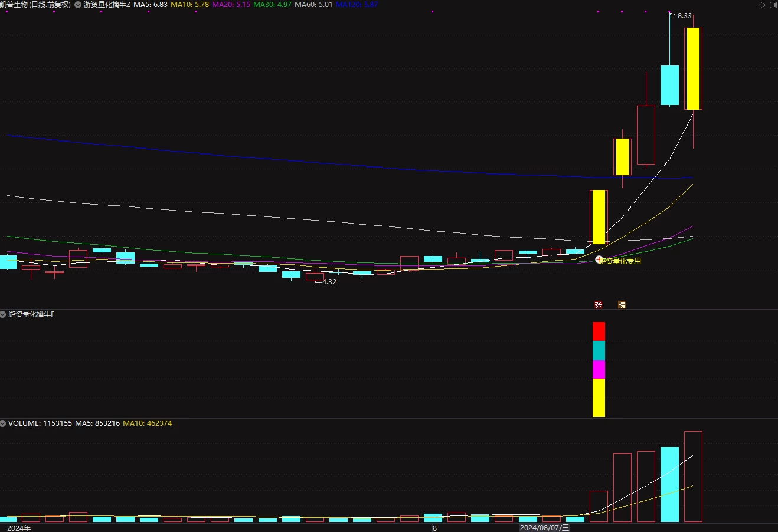Click the red segment of the signal bar
778x532 pixels.
pyautogui.click(x=599, y=331)
